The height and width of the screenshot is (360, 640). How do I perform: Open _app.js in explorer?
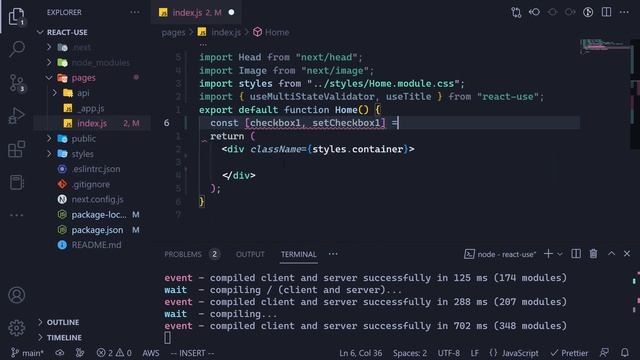click(x=92, y=108)
